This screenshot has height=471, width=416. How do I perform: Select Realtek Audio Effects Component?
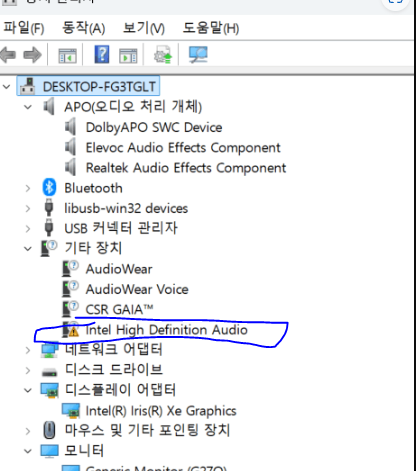tap(186, 168)
